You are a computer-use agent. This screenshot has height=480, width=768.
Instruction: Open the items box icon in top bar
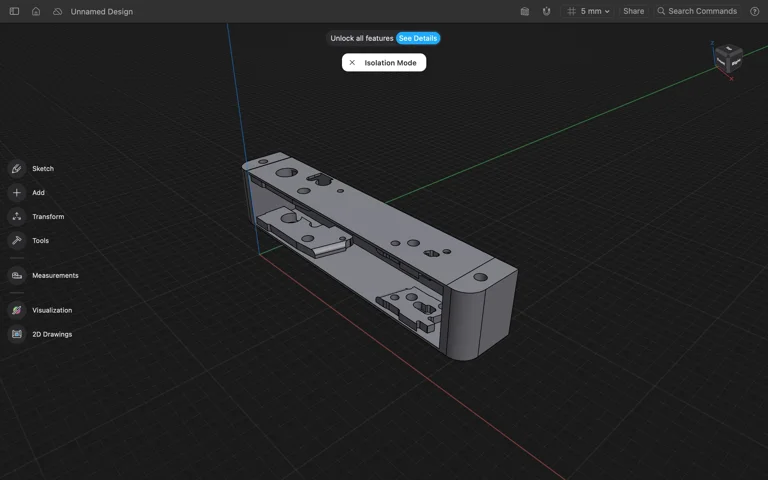pyautogui.click(x=525, y=12)
